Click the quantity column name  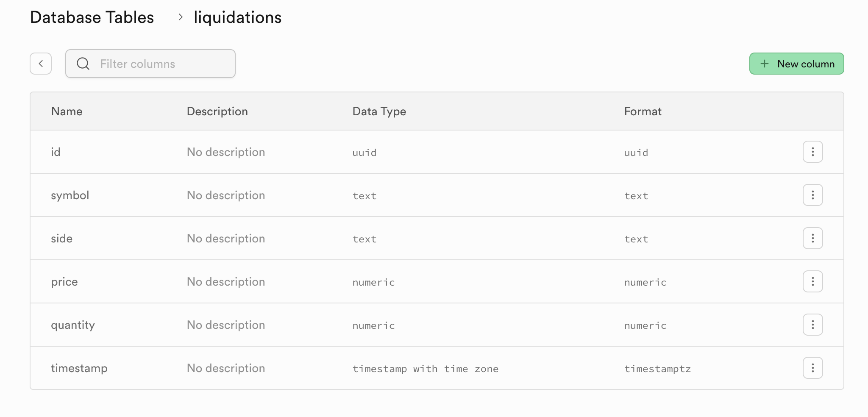(x=73, y=325)
